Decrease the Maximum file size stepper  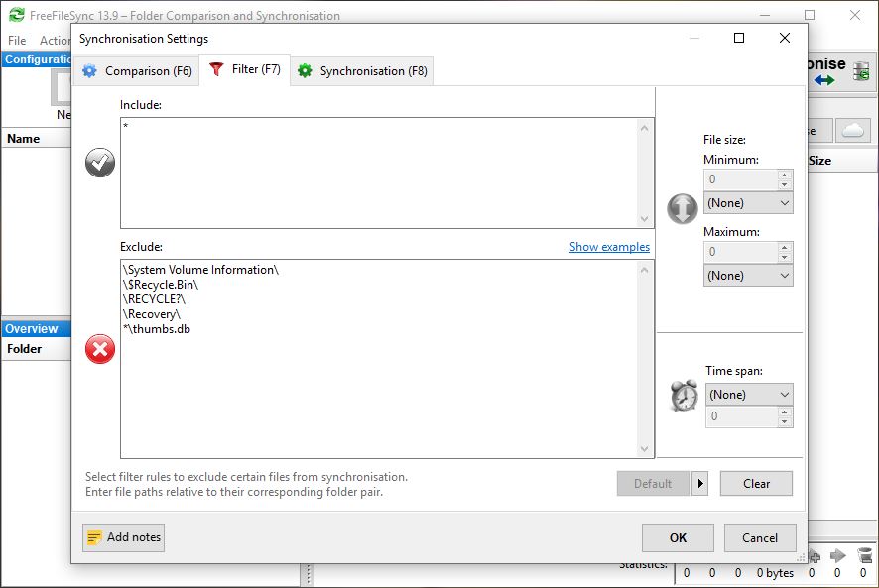point(785,257)
